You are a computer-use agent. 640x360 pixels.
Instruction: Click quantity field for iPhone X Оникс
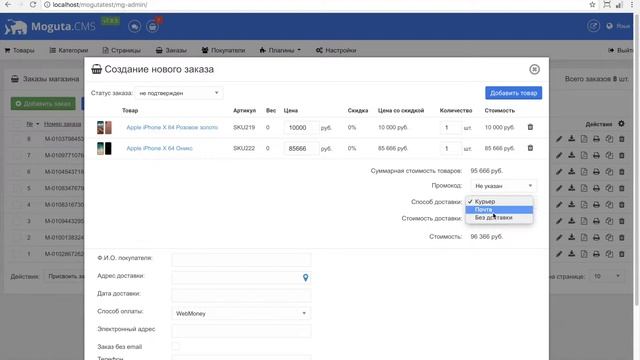pos(451,149)
